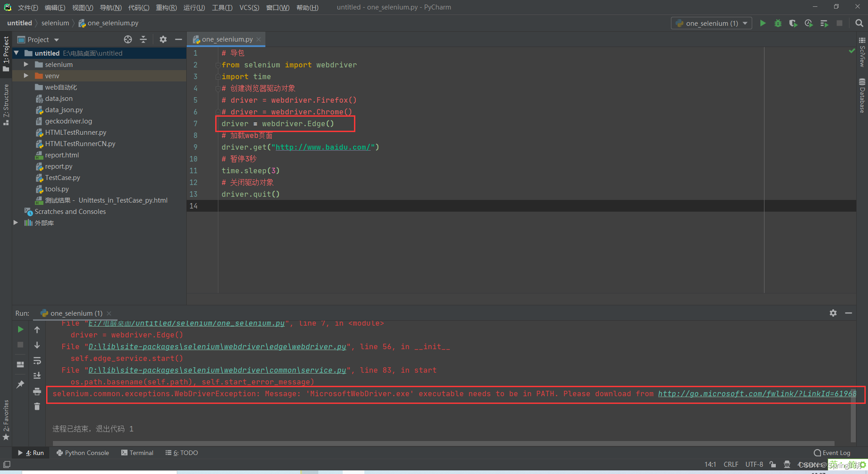Toggle the Database tool window side tab
This screenshot has width=868, height=474.
pos(862,95)
